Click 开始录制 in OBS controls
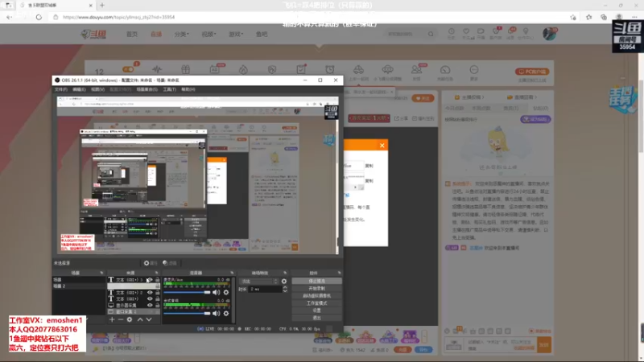Screen dimensions: 644x362 pos(316,289)
